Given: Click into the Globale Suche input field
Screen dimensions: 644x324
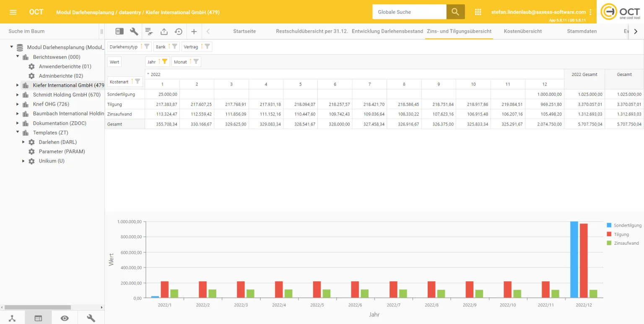Looking at the screenshot, I should tap(409, 12).
